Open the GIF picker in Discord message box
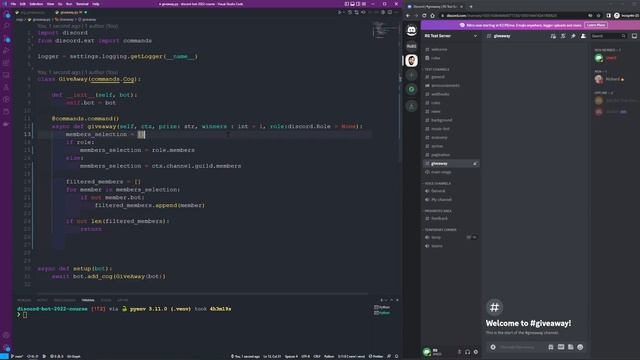Viewport: 640px width, 360px height. click(x=561, y=347)
